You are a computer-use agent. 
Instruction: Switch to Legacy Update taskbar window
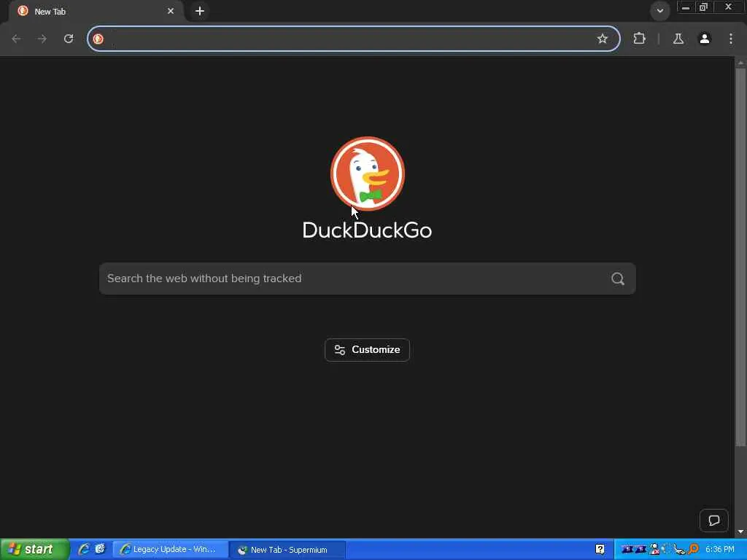click(170, 550)
